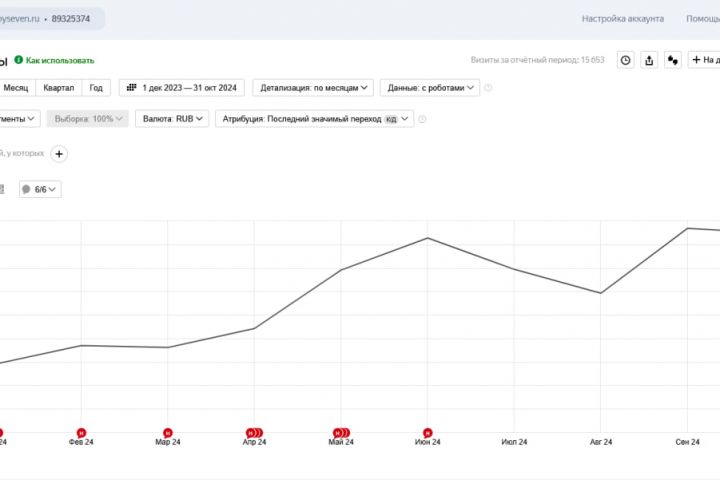Click the Апр 24 data point on chart

pos(254,328)
